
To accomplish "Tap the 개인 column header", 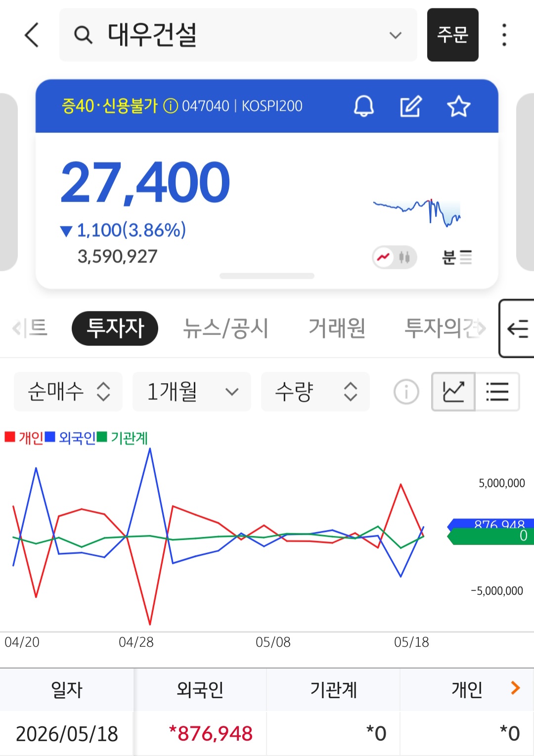I will (466, 690).
